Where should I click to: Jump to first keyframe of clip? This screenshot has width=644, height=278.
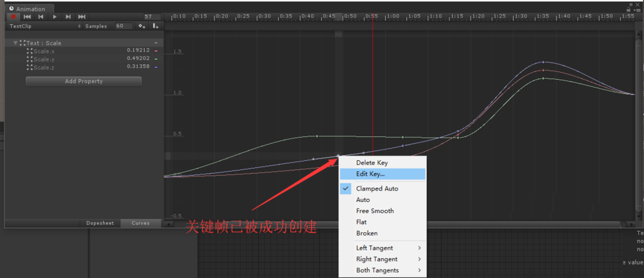click(x=27, y=17)
